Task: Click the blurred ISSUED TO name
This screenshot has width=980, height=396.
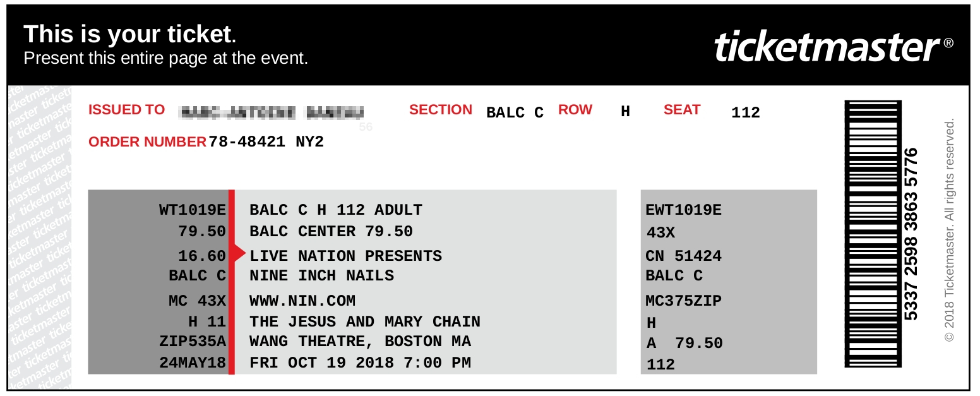Action: (x=272, y=112)
